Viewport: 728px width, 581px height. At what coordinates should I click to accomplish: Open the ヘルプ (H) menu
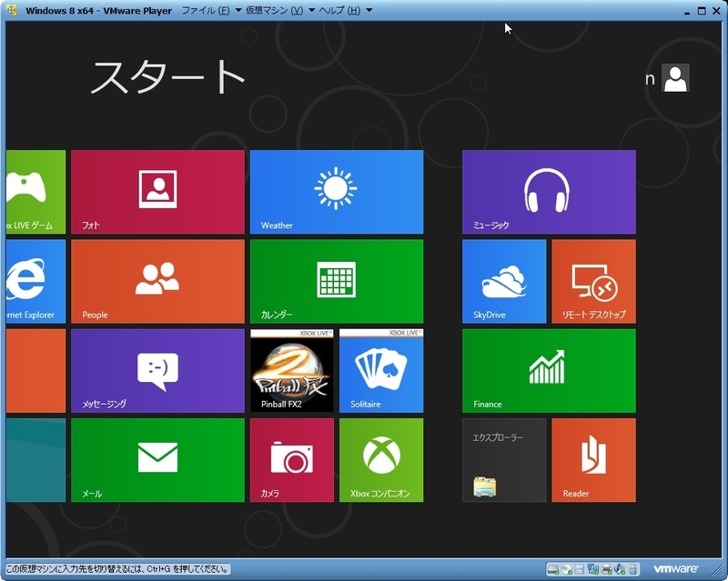(x=339, y=10)
